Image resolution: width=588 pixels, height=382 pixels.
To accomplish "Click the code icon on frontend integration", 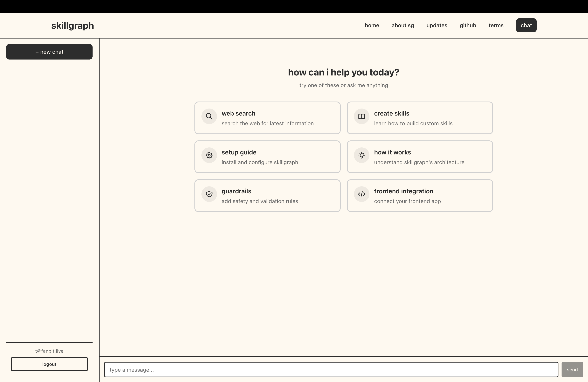I will point(361,194).
